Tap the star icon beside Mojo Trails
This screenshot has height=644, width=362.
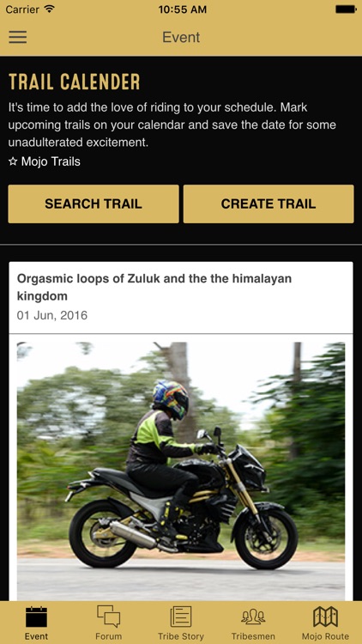(x=13, y=161)
